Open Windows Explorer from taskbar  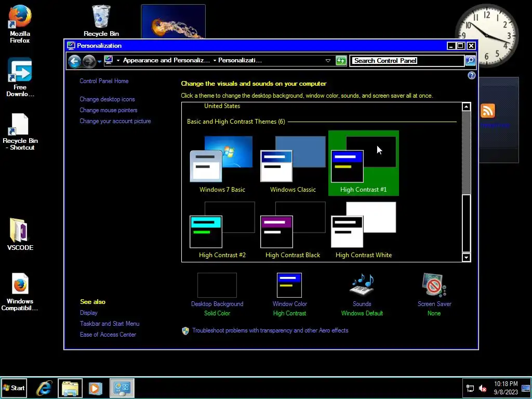point(70,388)
